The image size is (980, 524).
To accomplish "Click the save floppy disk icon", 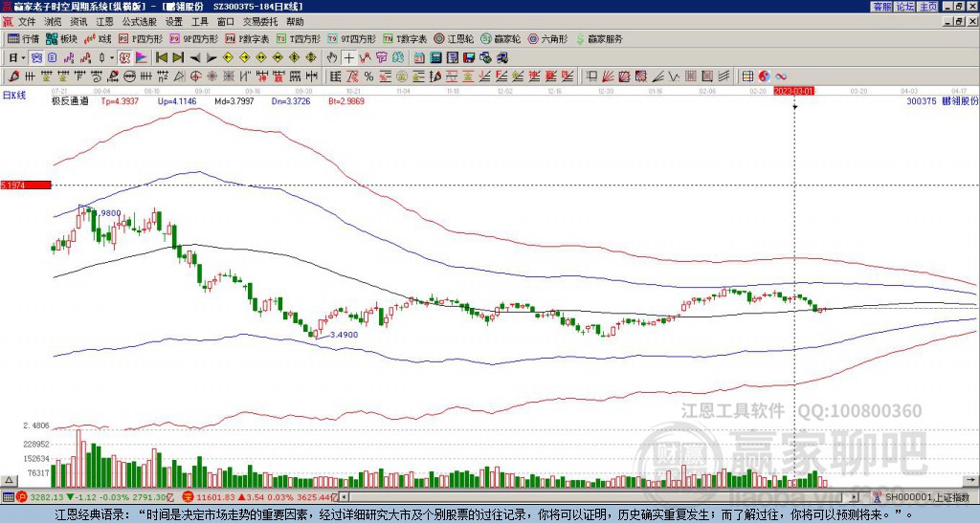I will [469, 58].
